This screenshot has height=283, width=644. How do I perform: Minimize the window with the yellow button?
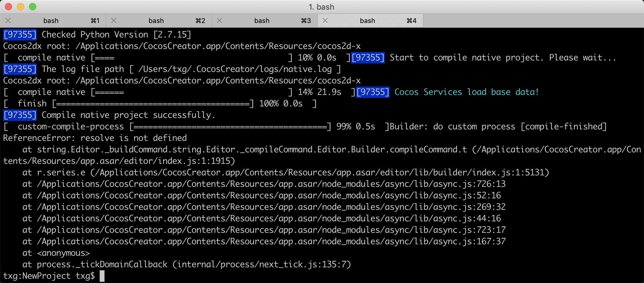(x=21, y=7)
